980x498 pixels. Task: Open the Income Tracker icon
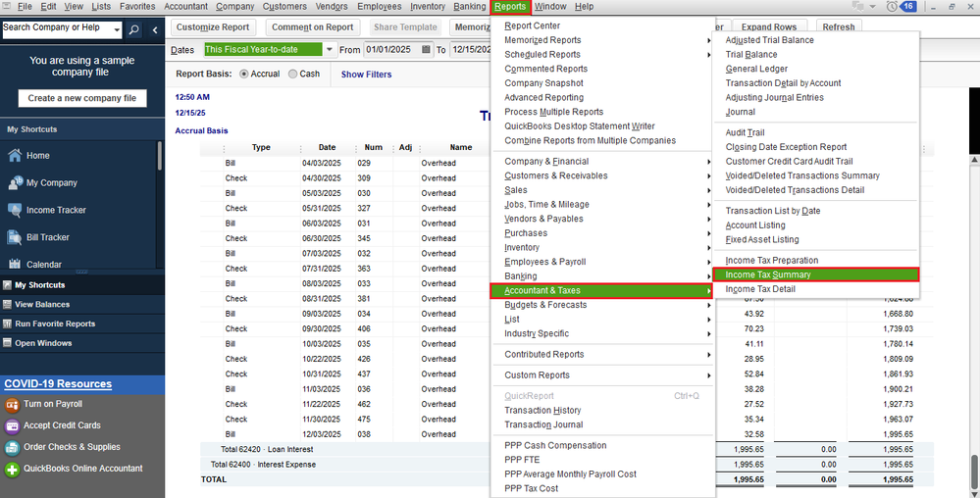(15, 210)
